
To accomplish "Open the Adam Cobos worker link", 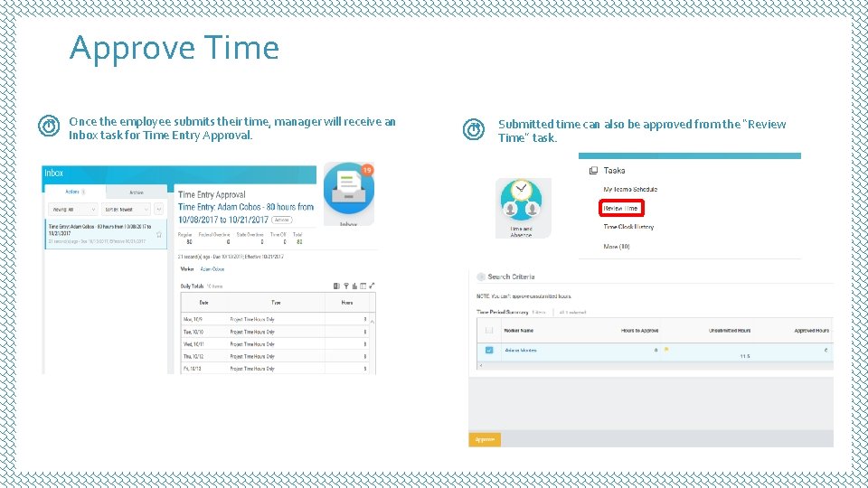I will click(212, 269).
